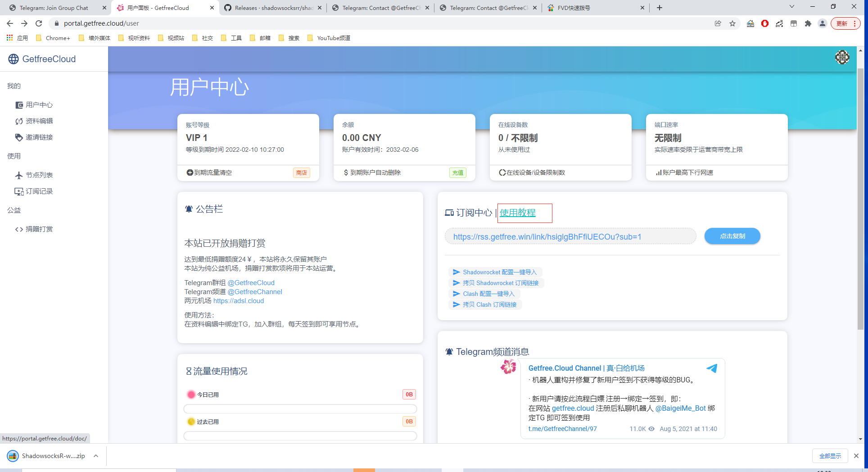Click the browser back arrow
Screen dimensions: 868x472
click(x=10, y=23)
